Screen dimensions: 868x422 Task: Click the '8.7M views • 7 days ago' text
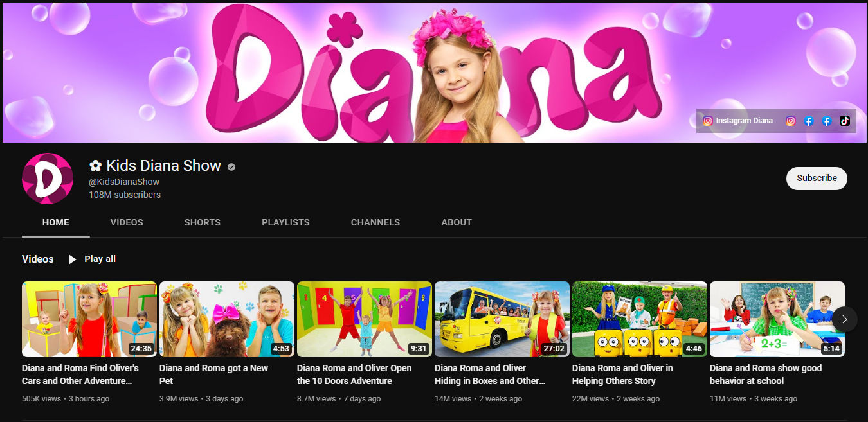(339, 399)
